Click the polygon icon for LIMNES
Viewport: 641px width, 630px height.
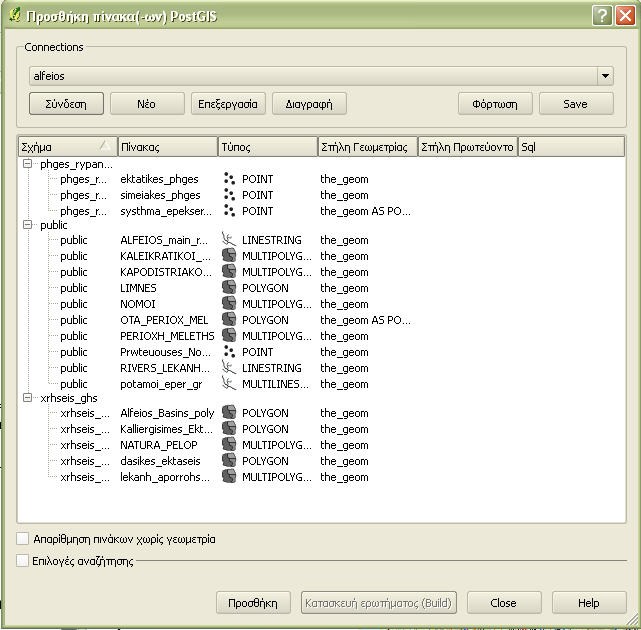[229, 287]
